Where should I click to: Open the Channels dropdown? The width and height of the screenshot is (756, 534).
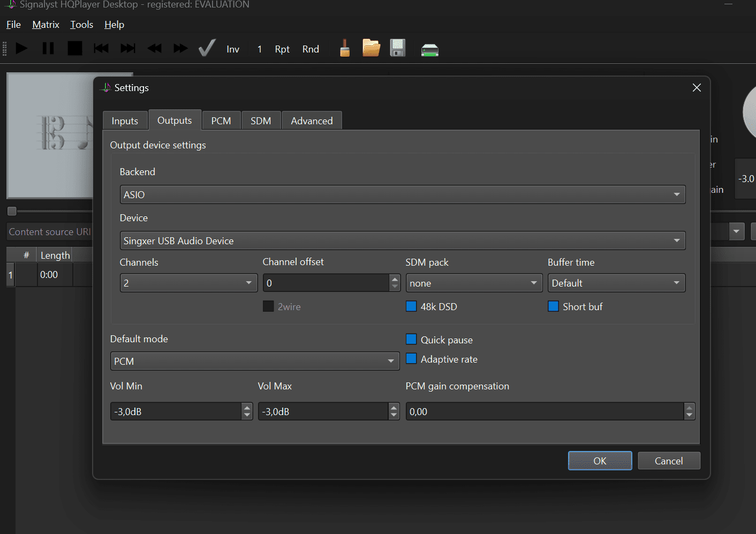pos(189,283)
